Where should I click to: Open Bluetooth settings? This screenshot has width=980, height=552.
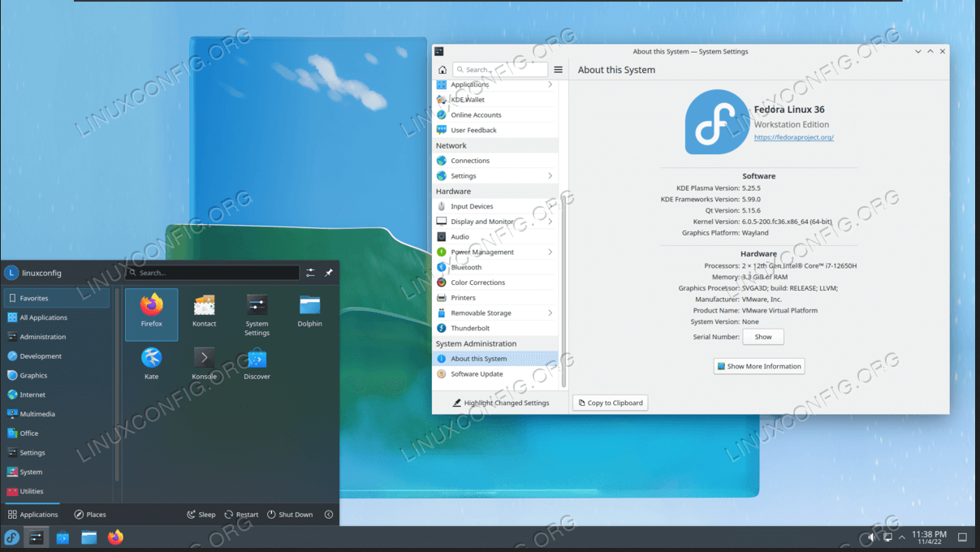pyautogui.click(x=495, y=267)
